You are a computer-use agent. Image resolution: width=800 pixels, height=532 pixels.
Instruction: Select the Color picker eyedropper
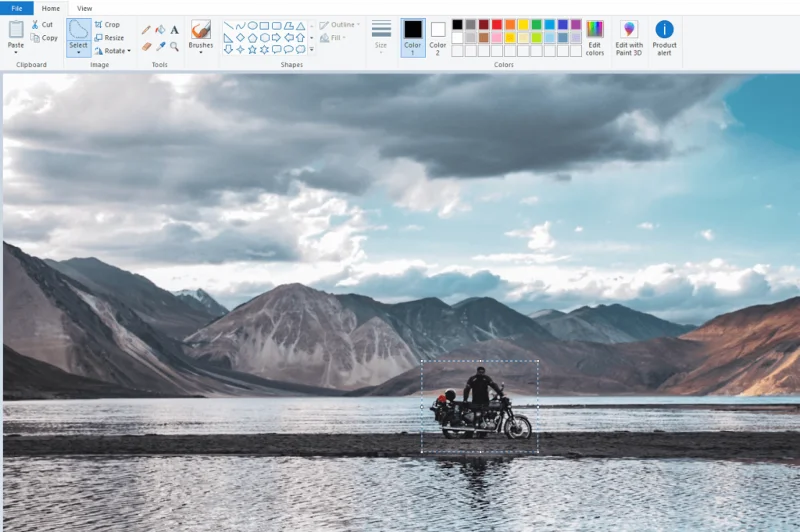pos(160,46)
